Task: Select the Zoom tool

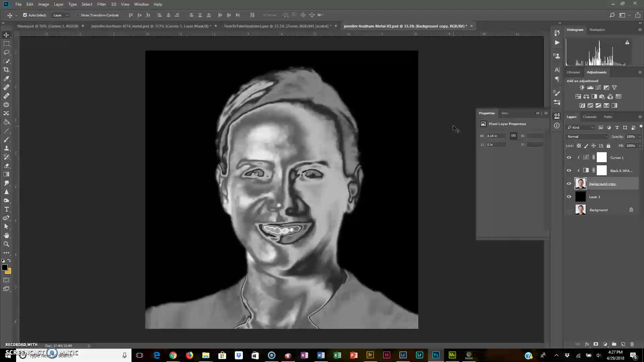Action: pos(6,244)
